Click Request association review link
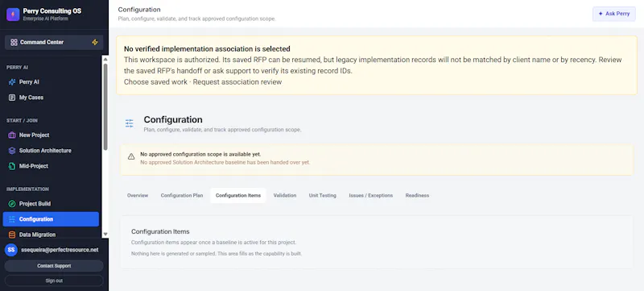The image size is (644, 291). (237, 81)
